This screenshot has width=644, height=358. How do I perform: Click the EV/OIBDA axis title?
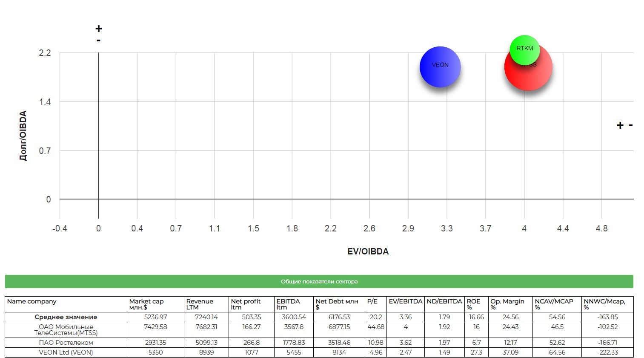pyautogui.click(x=368, y=251)
